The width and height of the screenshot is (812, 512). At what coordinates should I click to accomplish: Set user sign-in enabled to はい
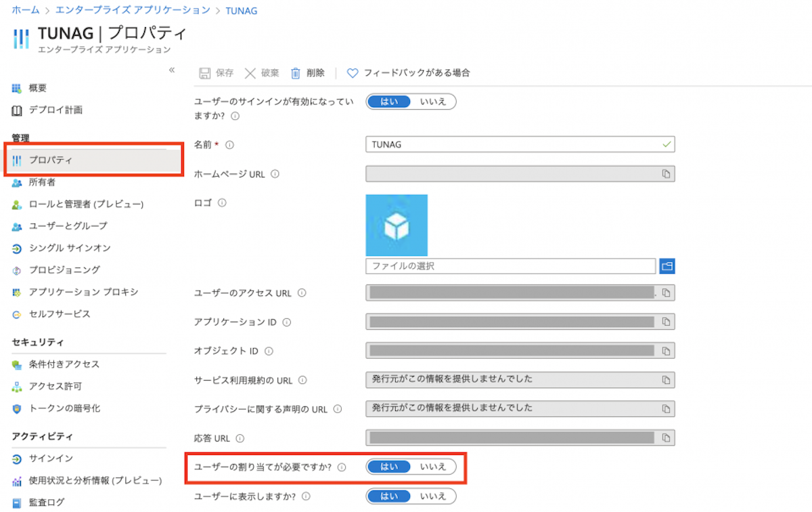click(x=390, y=102)
